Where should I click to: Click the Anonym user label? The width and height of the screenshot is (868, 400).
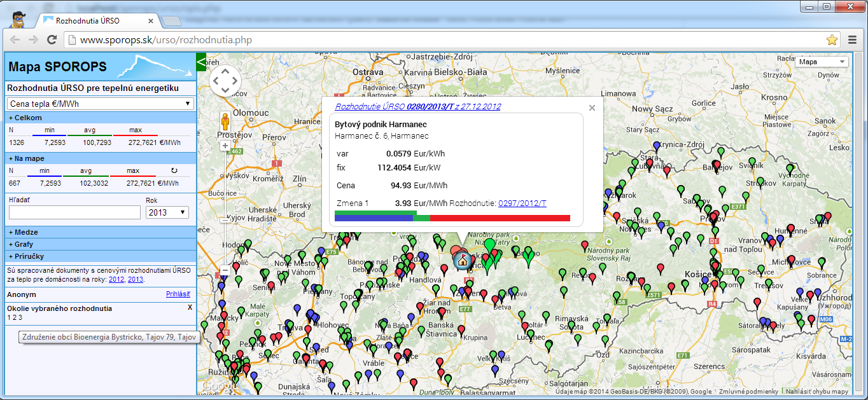(22, 294)
